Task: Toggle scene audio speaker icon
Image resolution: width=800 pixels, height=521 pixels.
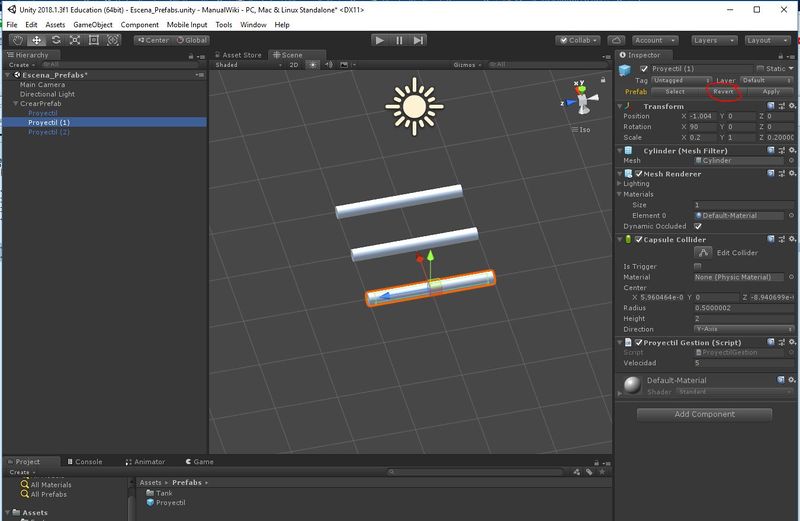Action: 329,65
